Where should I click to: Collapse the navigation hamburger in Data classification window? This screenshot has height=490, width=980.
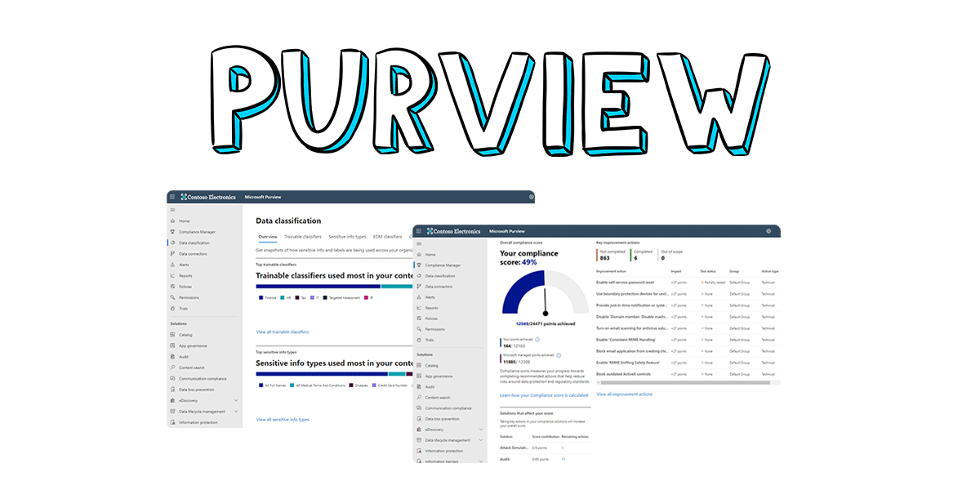click(x=172, y=210)
